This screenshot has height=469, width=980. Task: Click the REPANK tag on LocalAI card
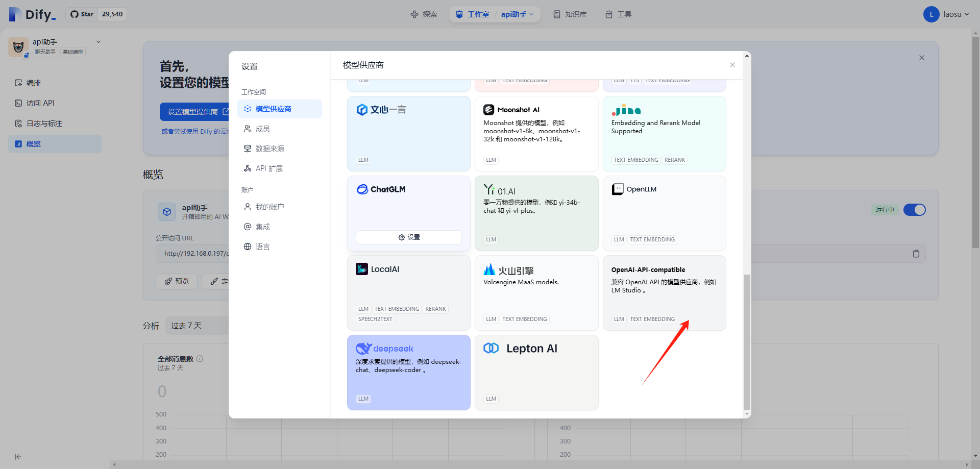pyautogui.click(x=435, y=309)
